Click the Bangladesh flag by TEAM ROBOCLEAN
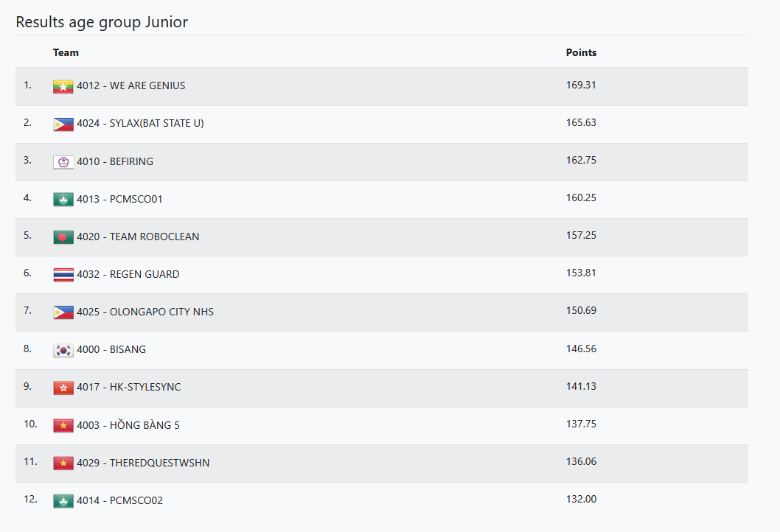The width and height of the screenshot is (780, 532). tap(63, 237)
